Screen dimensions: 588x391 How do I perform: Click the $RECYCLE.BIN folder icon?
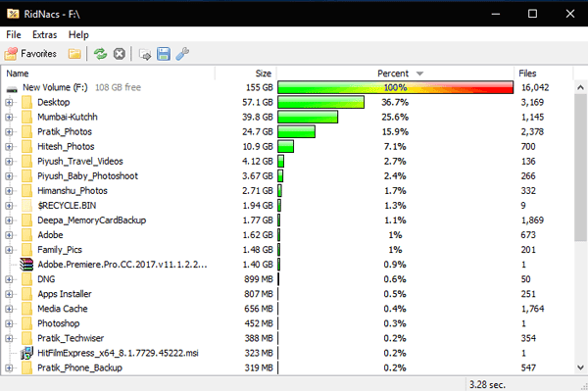[26, 206]
